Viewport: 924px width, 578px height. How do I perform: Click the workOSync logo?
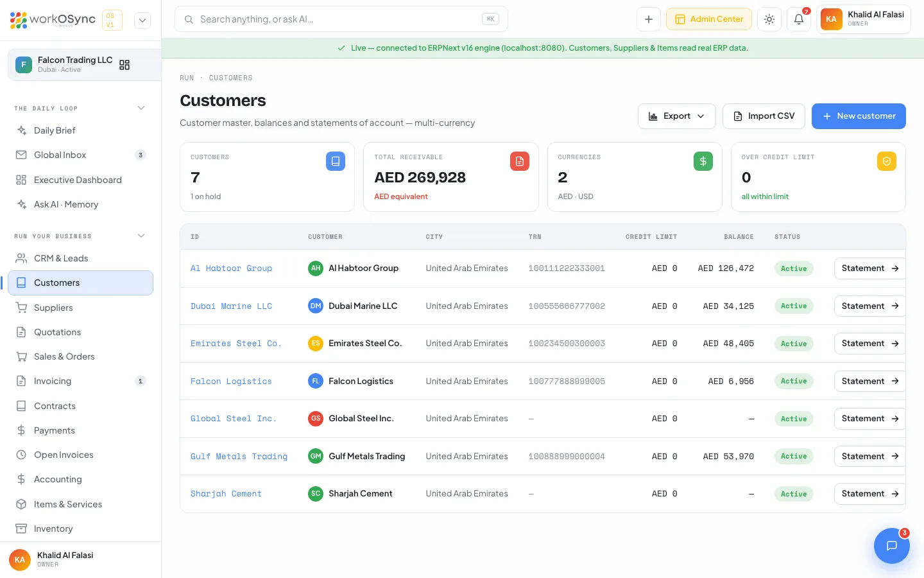53,20
